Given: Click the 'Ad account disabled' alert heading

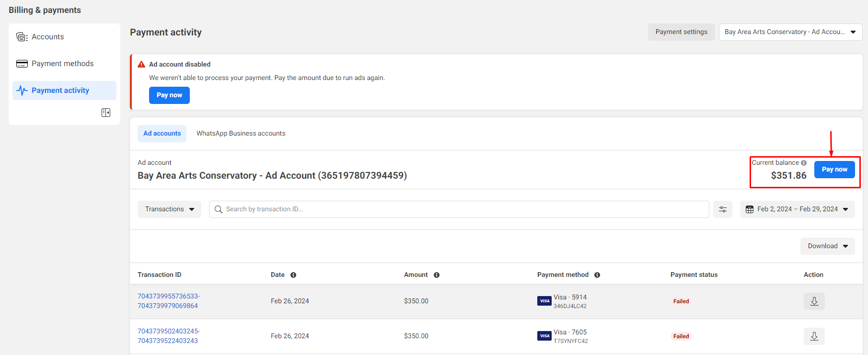Looking at the screenshot, I should click(180, 64).
